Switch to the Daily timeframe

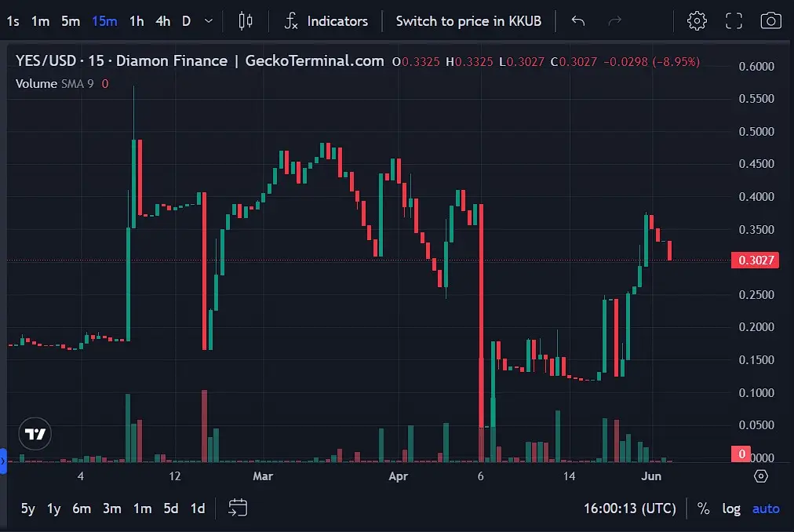click(x=186, y=21)
